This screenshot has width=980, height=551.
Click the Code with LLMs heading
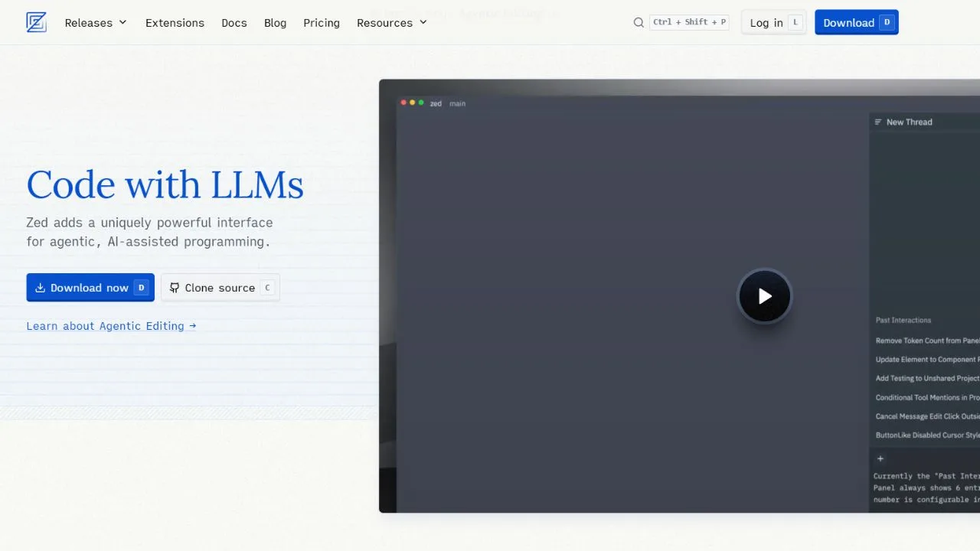[x=165, y=184]
